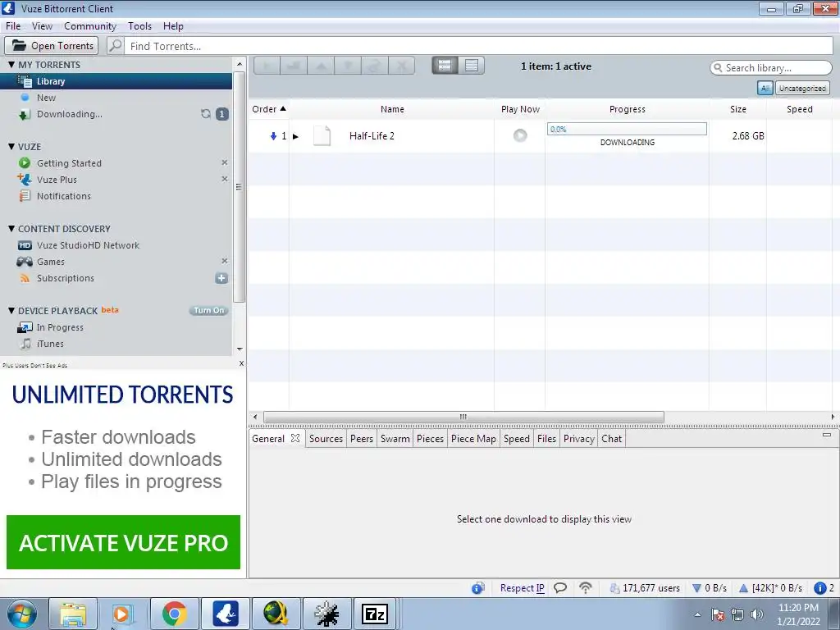
Task: Switch to the Piece Map tab
Action: click(x=473, y=439)
